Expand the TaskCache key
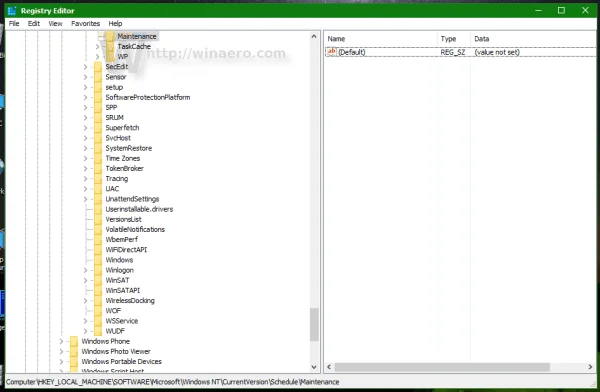Viewport: 600px width, 392px height. 97,46
